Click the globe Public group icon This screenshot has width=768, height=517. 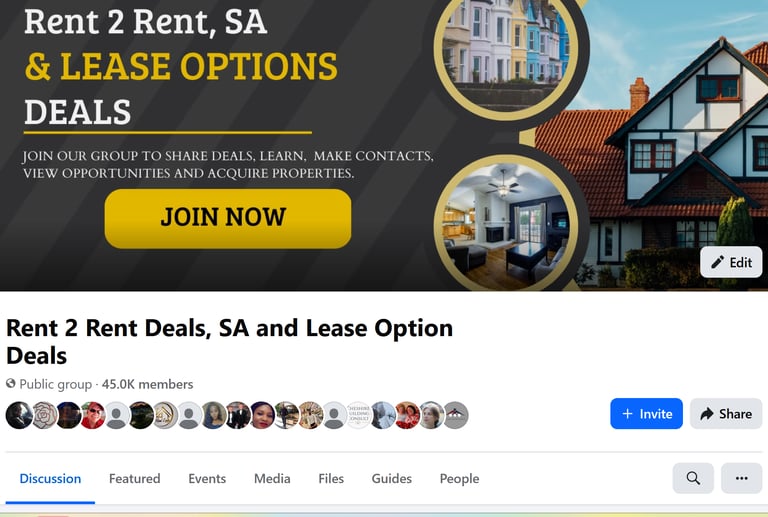(x=11, y=383)
